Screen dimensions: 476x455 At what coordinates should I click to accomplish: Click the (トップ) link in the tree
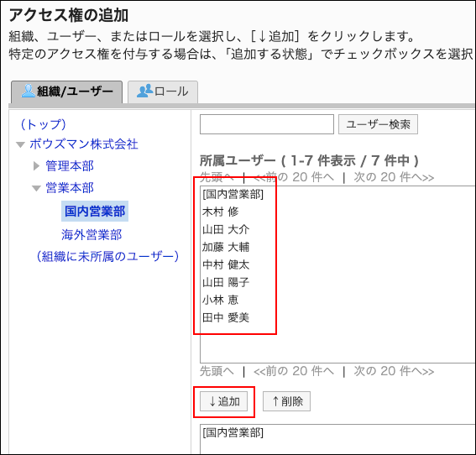pos(43,124)
